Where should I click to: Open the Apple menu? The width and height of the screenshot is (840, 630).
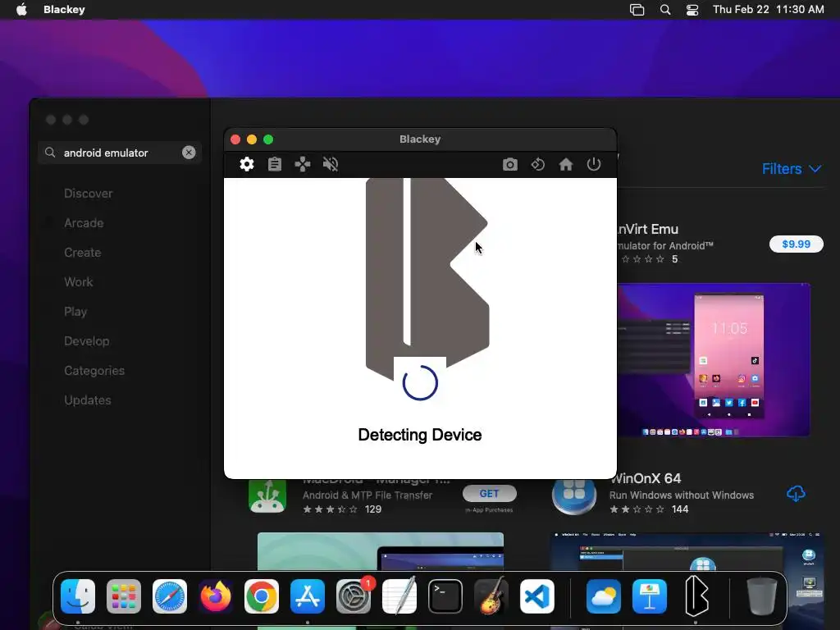(x=21, y=9)
